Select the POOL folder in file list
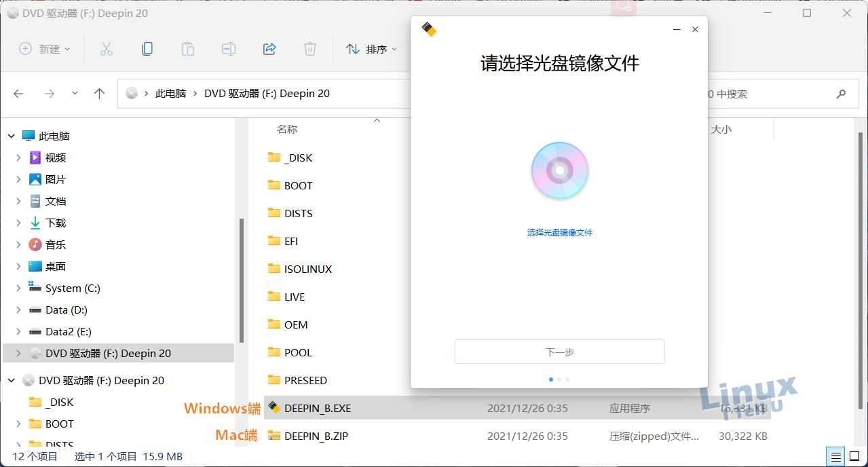Viewport: 868px width, 467px height. (290, 352)
